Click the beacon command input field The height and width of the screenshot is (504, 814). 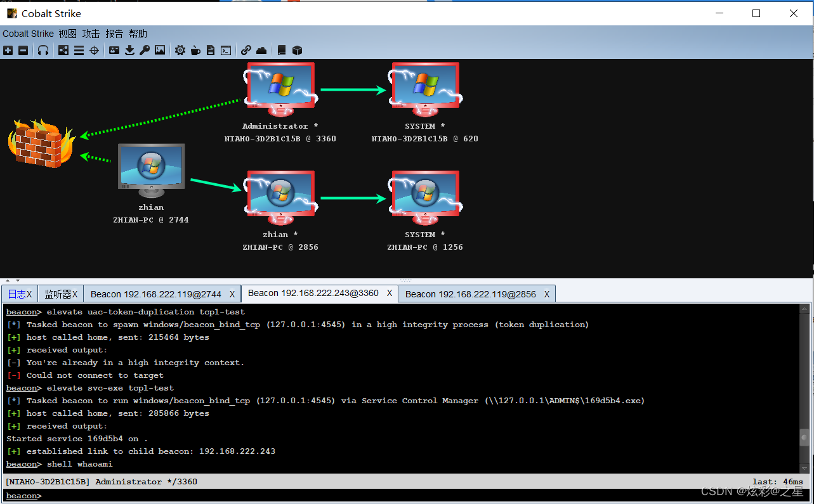tap(406, 496)
